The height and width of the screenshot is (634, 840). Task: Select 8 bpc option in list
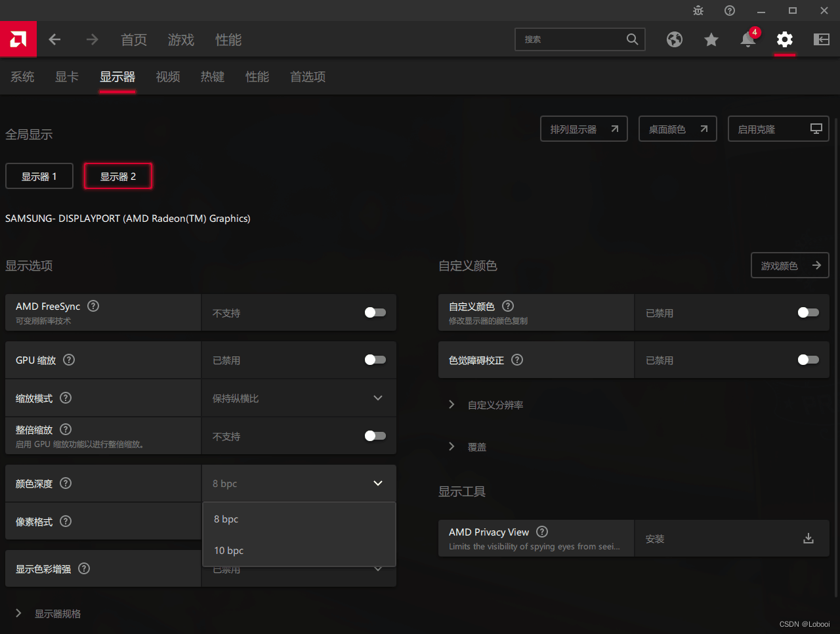299,519
